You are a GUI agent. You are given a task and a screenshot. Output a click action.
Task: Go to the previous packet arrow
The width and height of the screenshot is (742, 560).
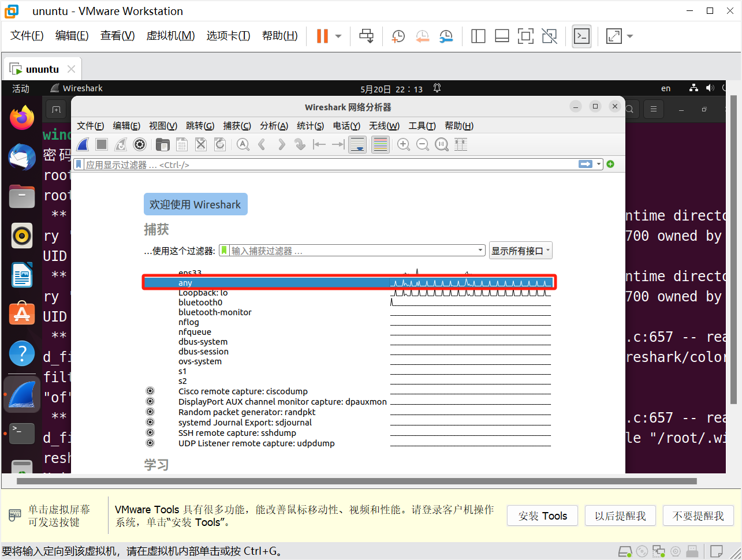point(262,144)
